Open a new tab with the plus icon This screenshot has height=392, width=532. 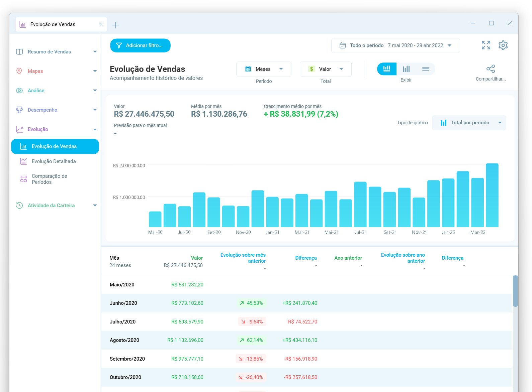click(x=116, y=25)
